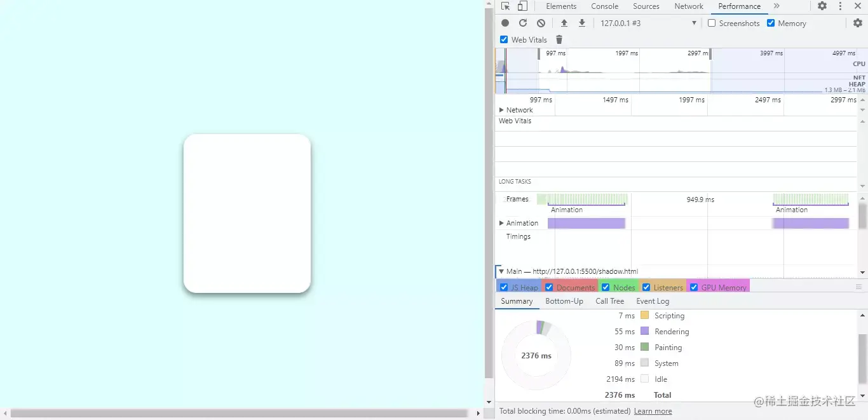Toggle the Nodes counter checkbox
The image size is (868, 420).
point(606,287)
